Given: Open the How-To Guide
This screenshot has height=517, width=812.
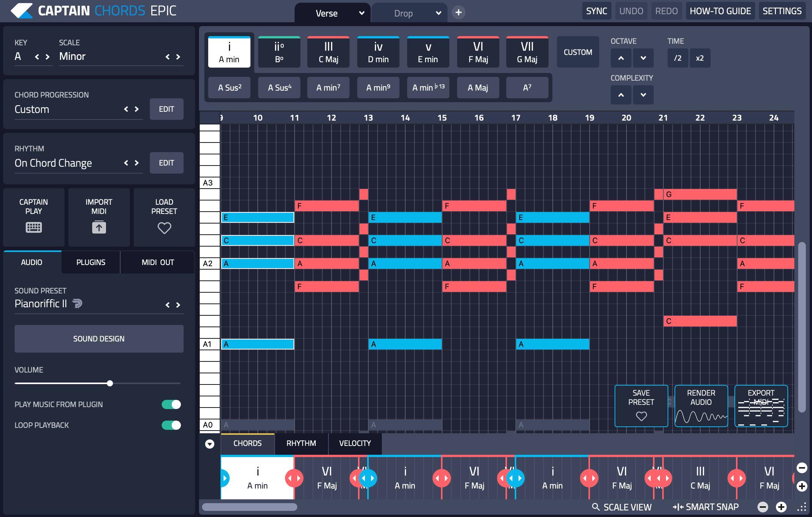Looking at the screenshot, I should point(720,11).
